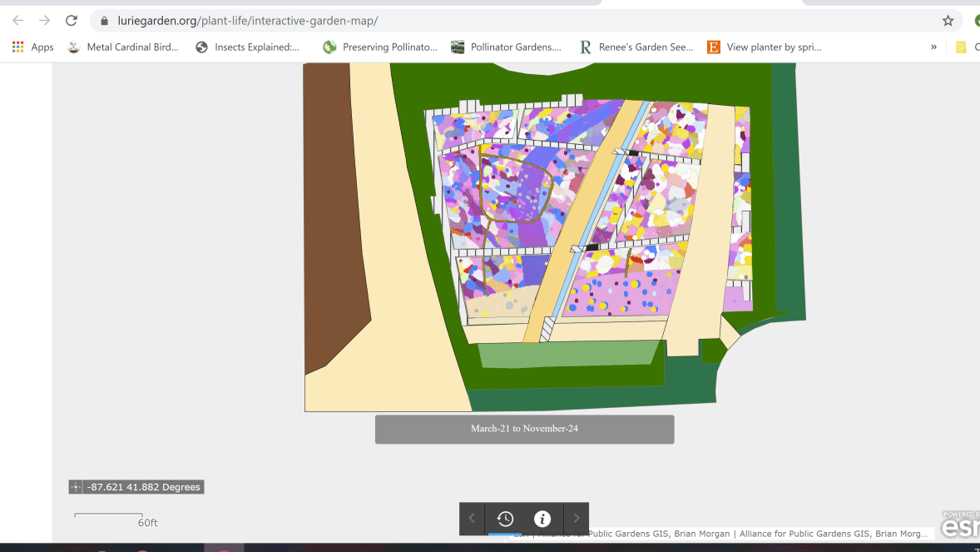This screenshot has width=980, height=552.
Task: Bookmark this page with the star icon
Action: 948,21
